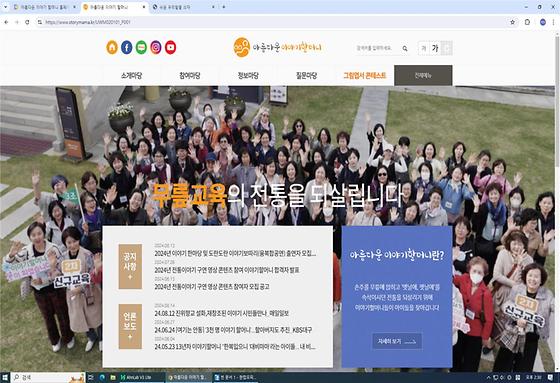Click the browser forward arrow
The width and height of the screenshot is (560, 383).
tap(17, 22)
